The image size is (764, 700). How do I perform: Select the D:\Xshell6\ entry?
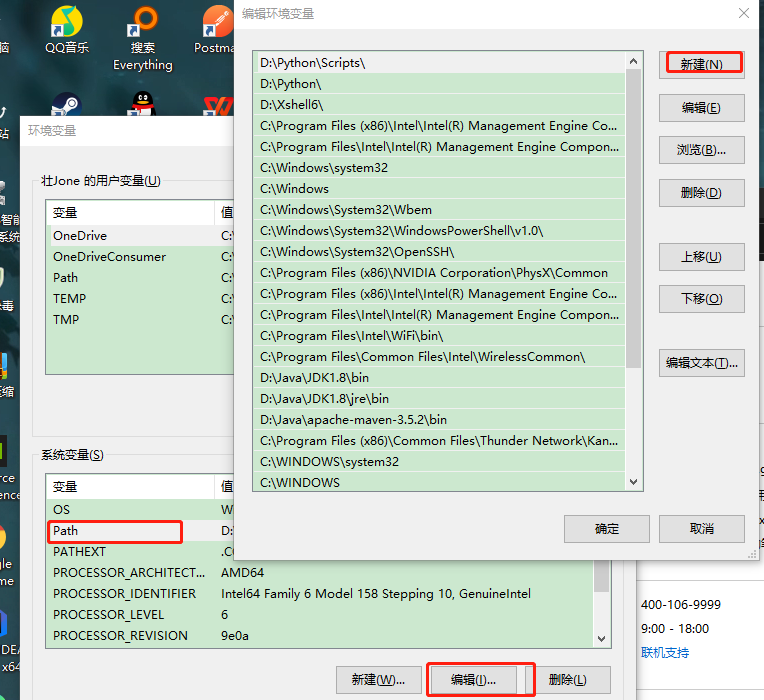point(439,105)
